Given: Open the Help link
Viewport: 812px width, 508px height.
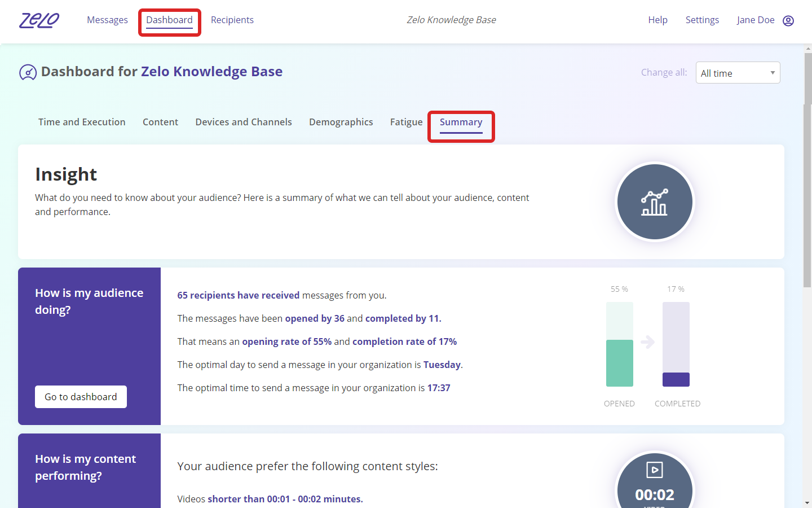Looking at the screenshot, I should click(657, 20).
